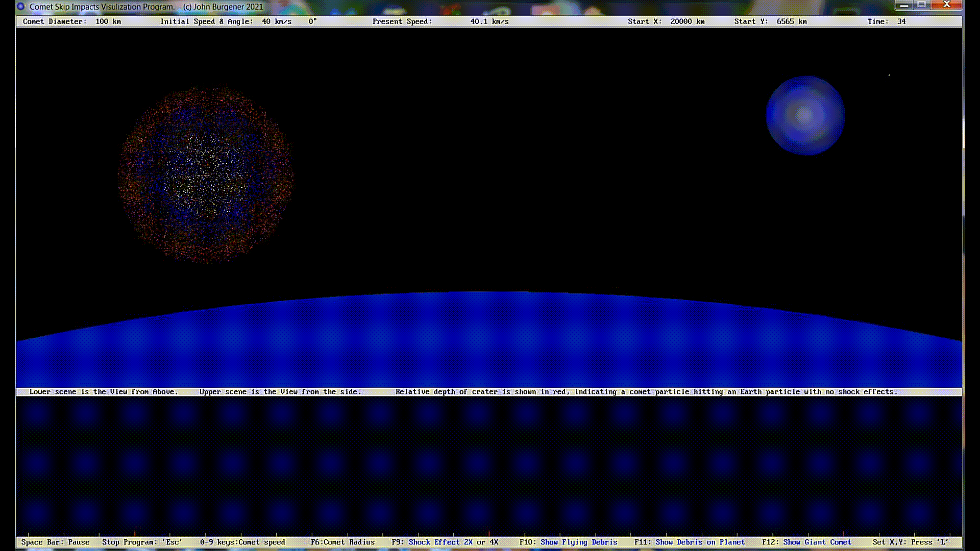Click the blue glowing planet sphere
Viewport: 980px width, 551px height.
[805, 116]
